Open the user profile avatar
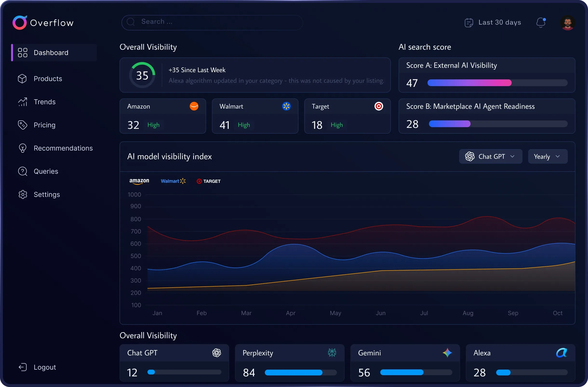 [568, 22]
